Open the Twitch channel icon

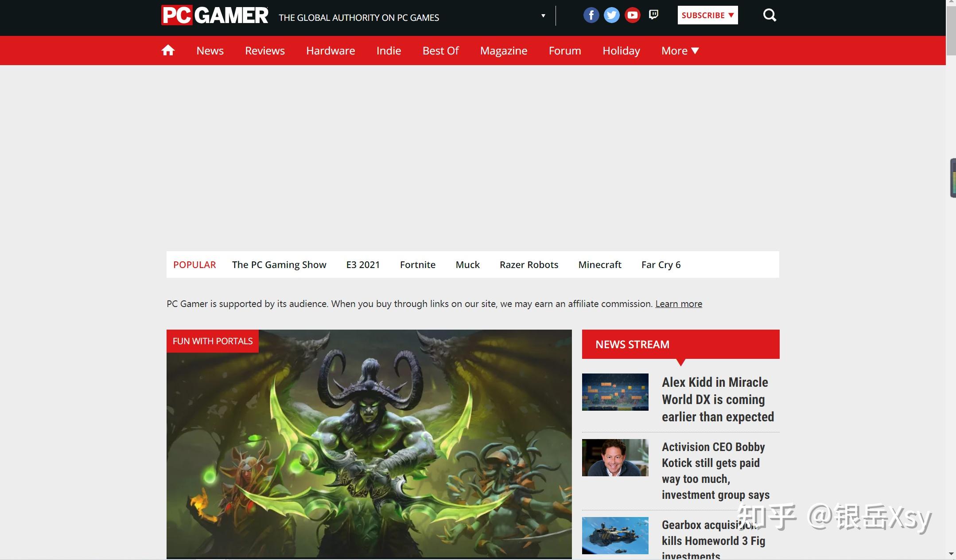coord(653,15)
